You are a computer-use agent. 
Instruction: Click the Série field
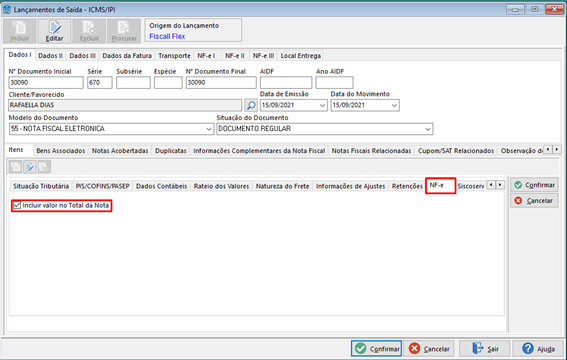(100, 82)
